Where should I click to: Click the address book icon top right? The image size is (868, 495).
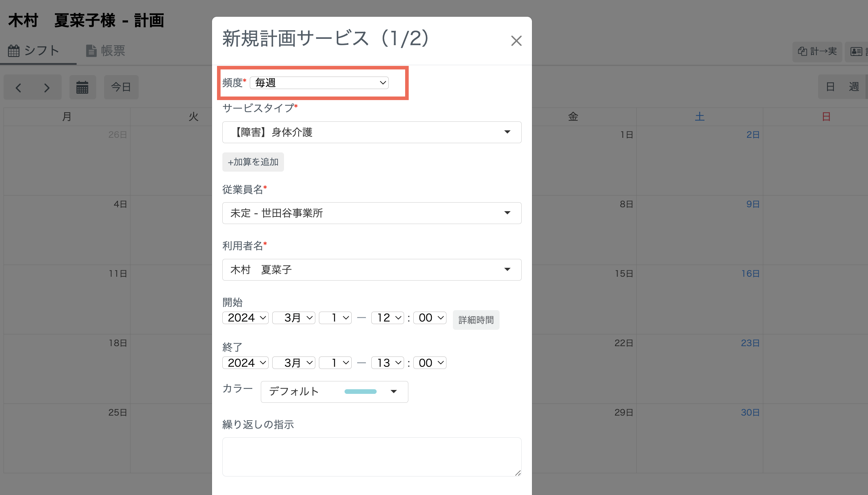(857, 52)
